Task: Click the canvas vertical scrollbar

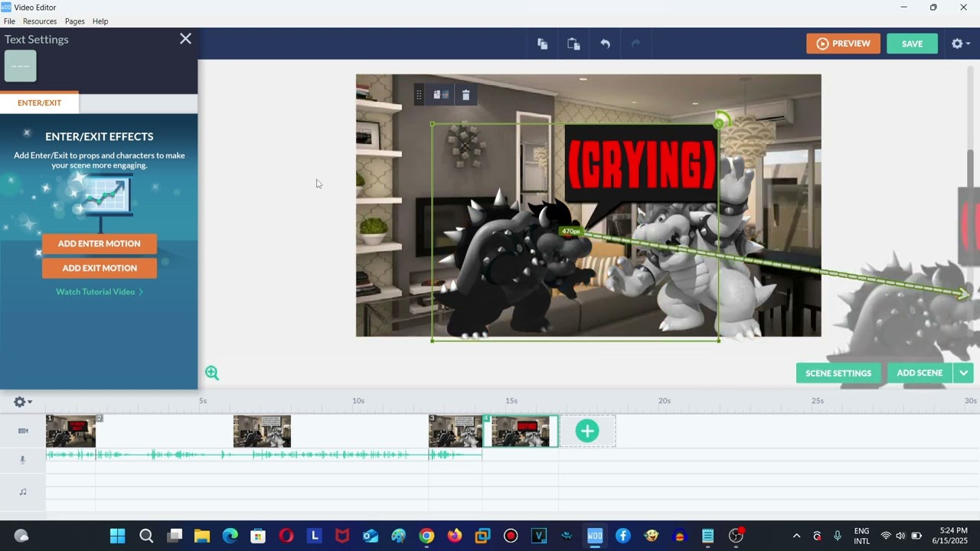Action: (971, 168)
